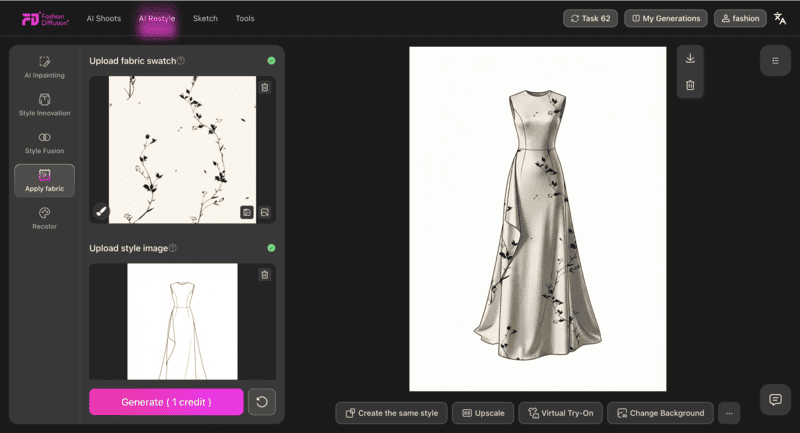Click the Upload style image label
Screen dimensions: 800x433
(129, 248)
